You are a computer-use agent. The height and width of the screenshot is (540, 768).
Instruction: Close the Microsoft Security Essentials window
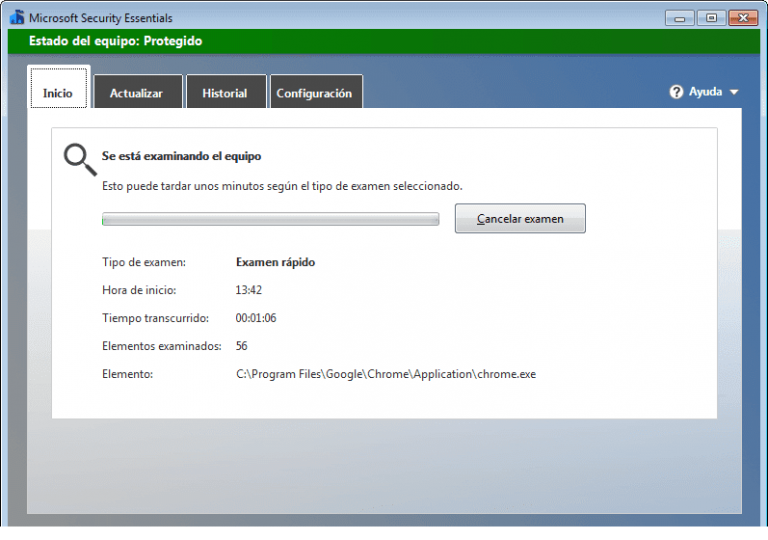[745, 17]
